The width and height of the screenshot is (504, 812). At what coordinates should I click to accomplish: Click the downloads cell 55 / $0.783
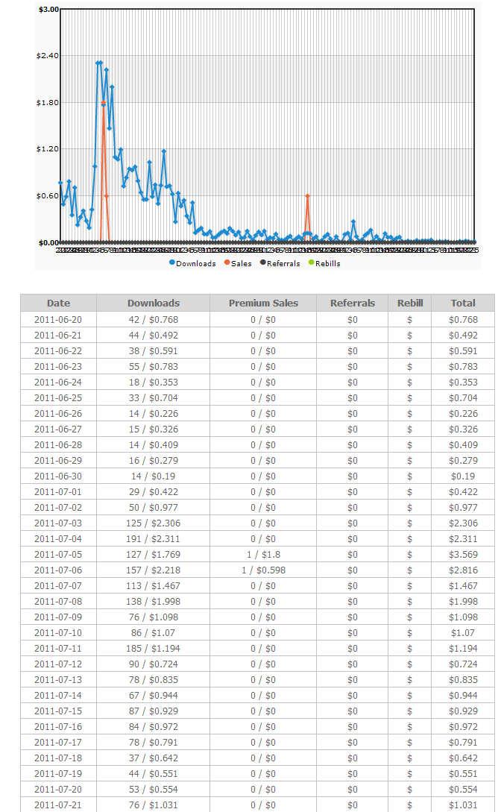click(x=154, y=367)
